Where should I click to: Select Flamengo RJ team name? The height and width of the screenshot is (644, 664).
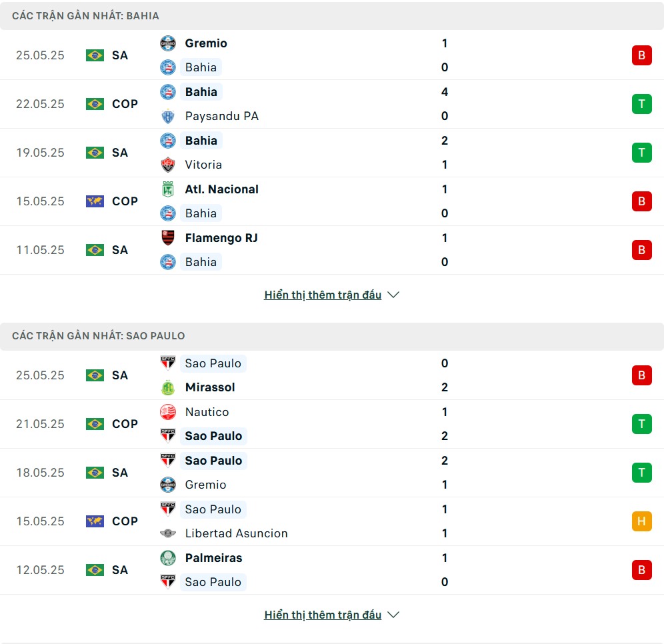tap(221, 238)
